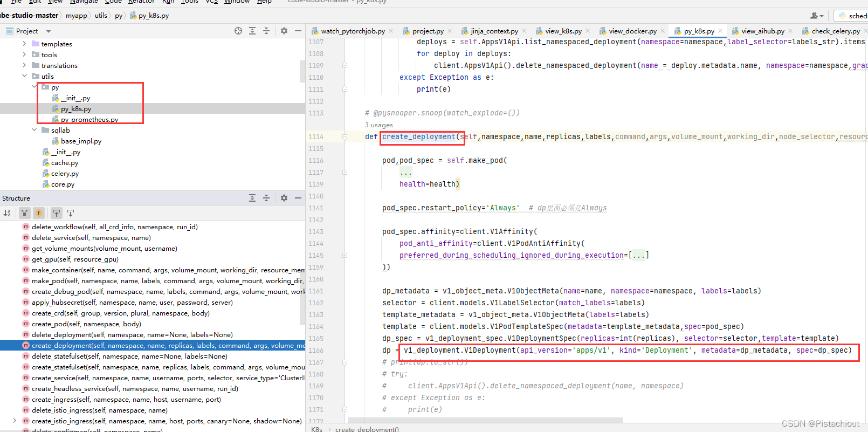Collapse the py folder
This screenshot has width=868, height=432.
tap(35, 87)
